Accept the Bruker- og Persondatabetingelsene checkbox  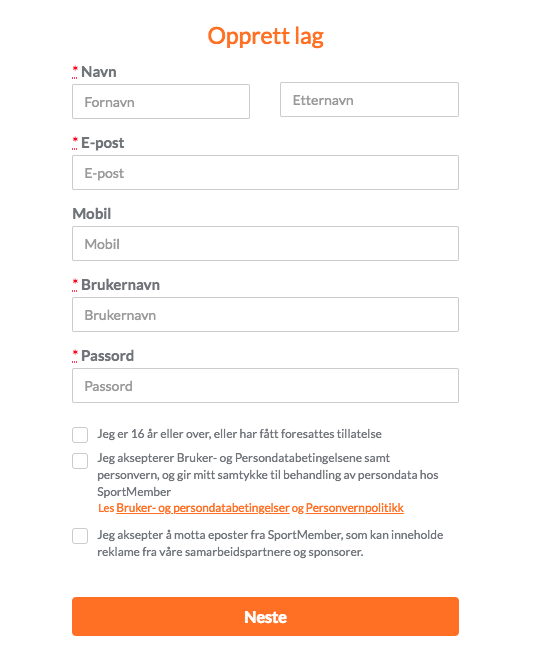click(80, 460)
